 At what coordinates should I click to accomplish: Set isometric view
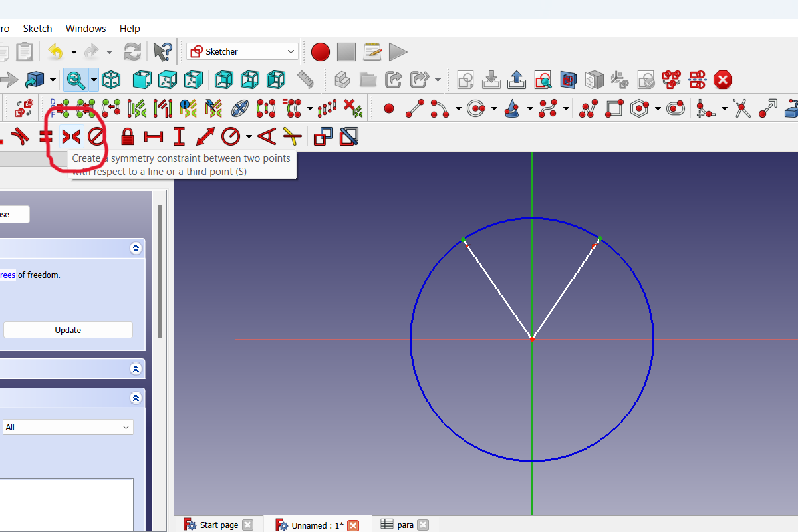[x=111, y=80]
